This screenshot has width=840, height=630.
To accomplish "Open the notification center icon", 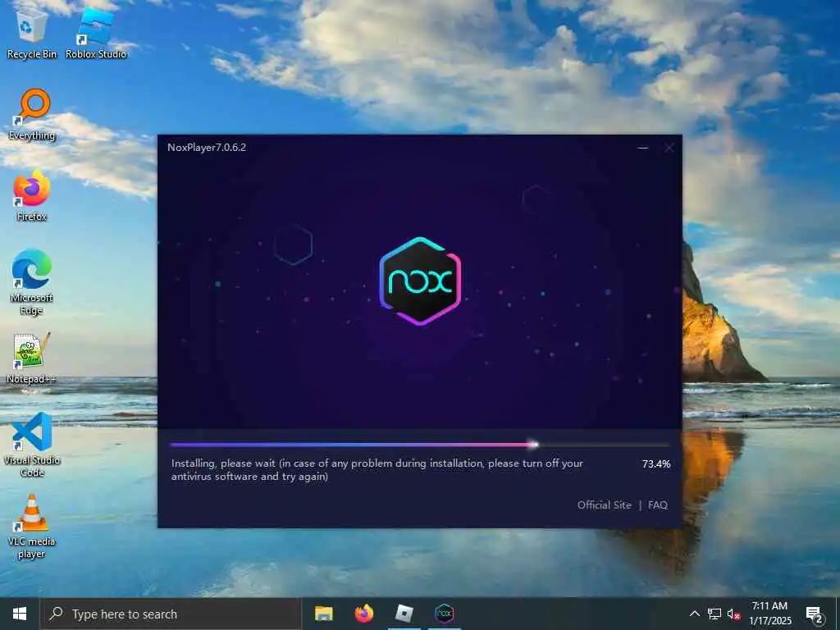I will click(x=815, y=614).
